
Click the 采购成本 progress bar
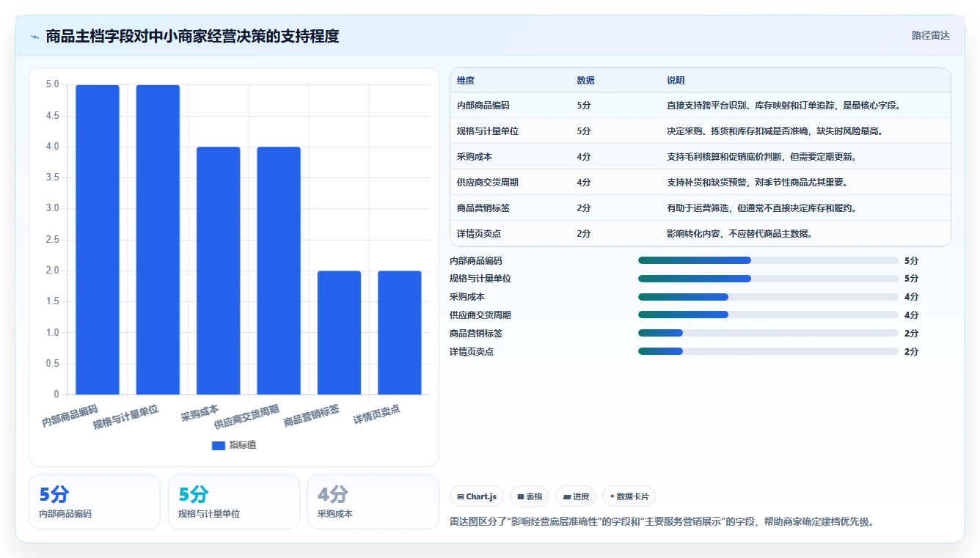click(x=768, y=297)
